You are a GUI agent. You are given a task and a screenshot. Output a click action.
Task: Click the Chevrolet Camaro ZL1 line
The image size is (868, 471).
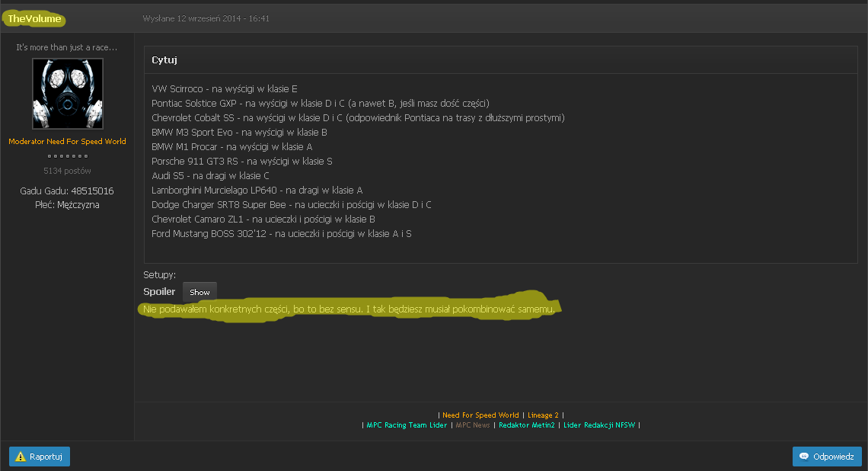point(263,219)
